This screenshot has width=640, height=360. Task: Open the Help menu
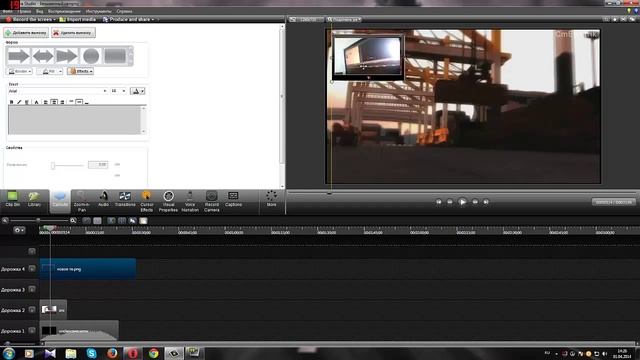click(124, 11)
